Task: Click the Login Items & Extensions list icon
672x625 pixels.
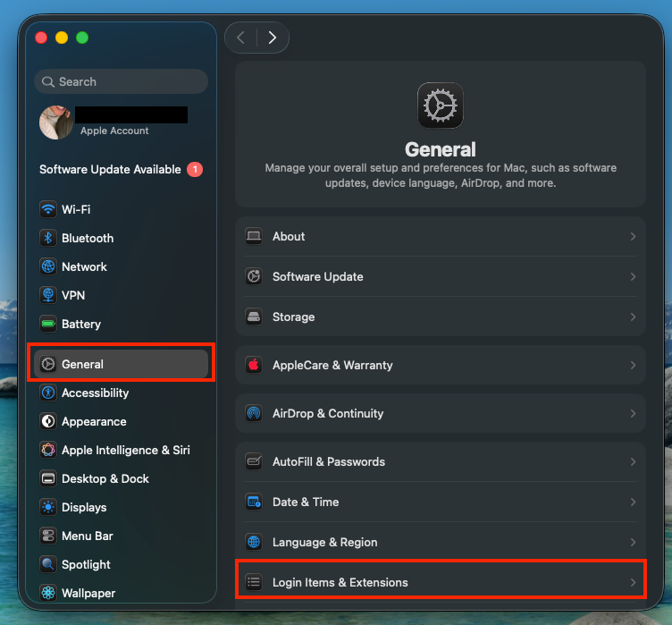Action: (254, 583)
